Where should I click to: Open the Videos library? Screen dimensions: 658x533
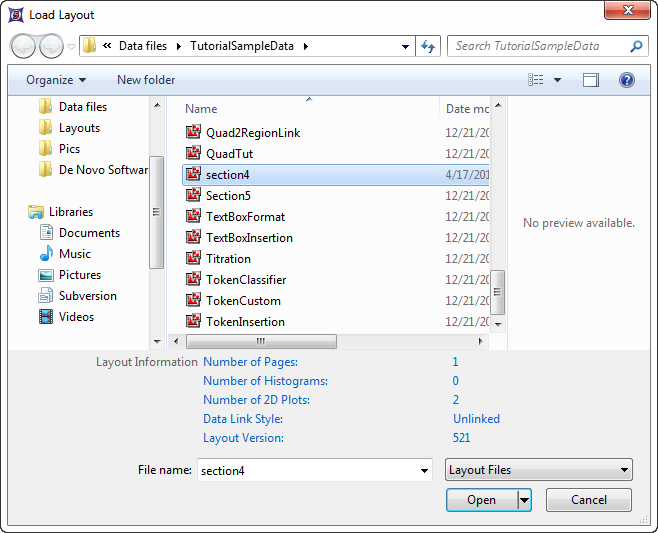[76, 317]
